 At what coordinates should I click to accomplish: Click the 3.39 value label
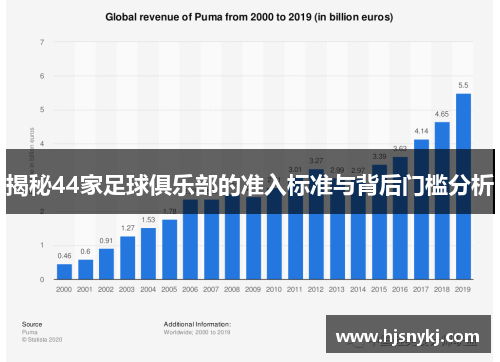tap(379, 156)
